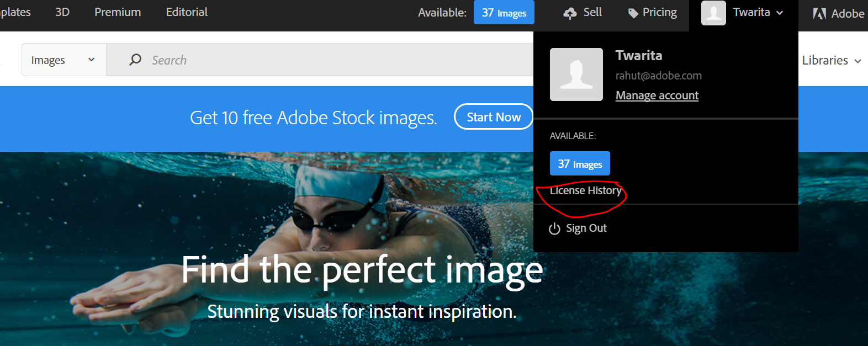The image size is (868, 346).
Task: Expand the Libraries dropdown
Action: (832, 60)
